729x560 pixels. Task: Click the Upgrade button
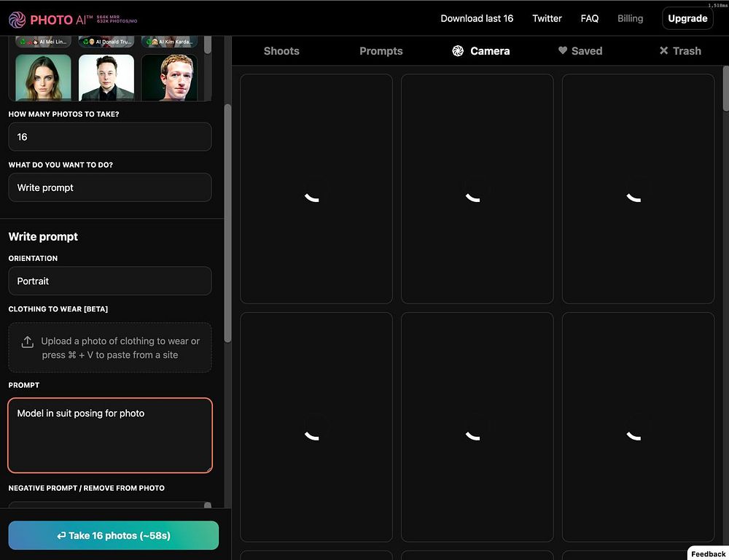(687, 19)
